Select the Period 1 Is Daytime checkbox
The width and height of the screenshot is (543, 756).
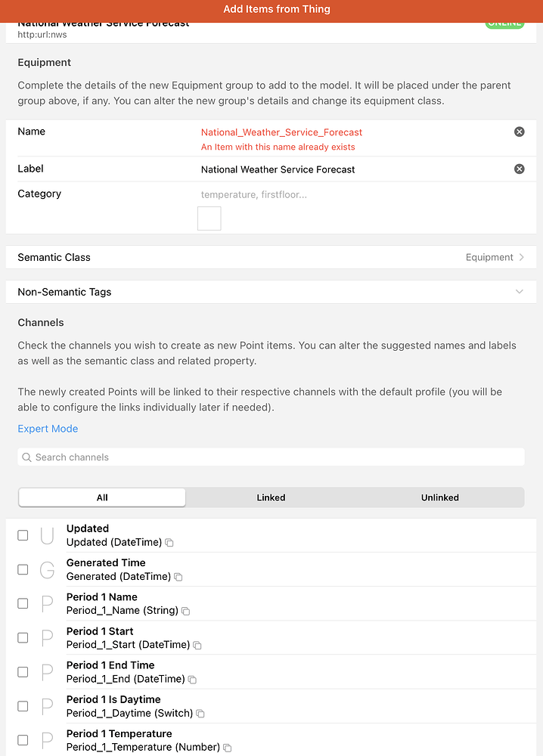tap(23, 706)
